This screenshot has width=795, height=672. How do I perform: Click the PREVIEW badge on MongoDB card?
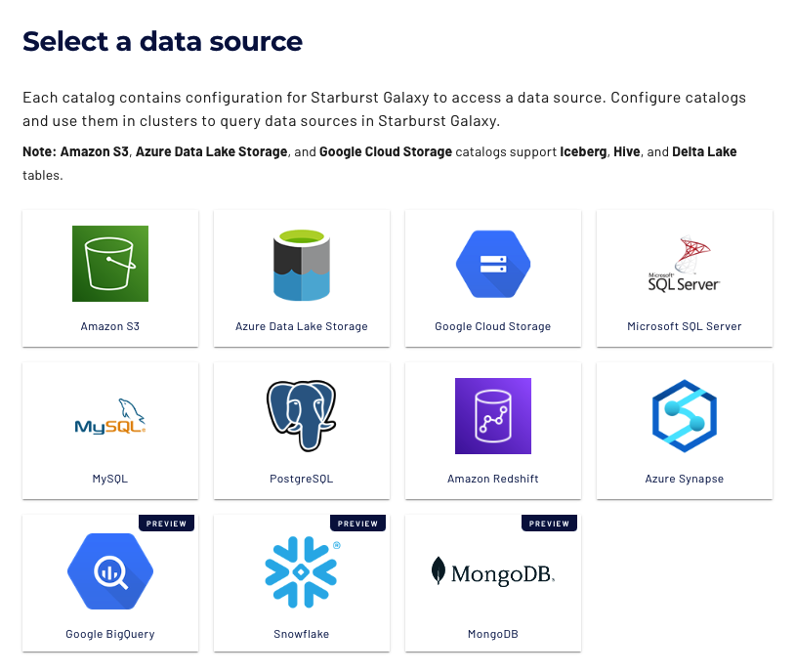coord(550,524)
